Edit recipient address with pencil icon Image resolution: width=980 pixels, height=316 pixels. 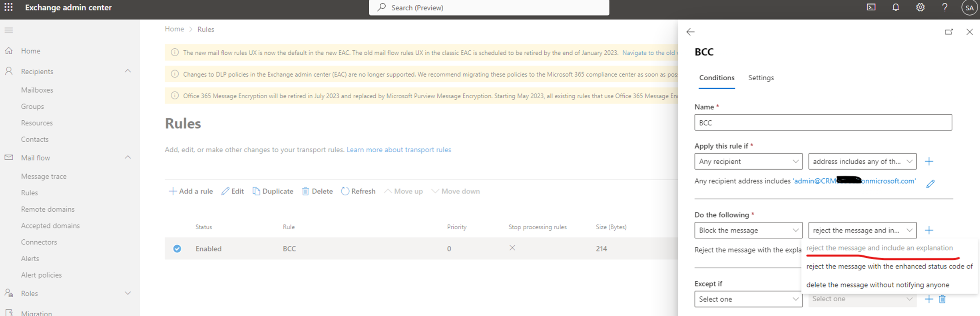click(930, 183)
